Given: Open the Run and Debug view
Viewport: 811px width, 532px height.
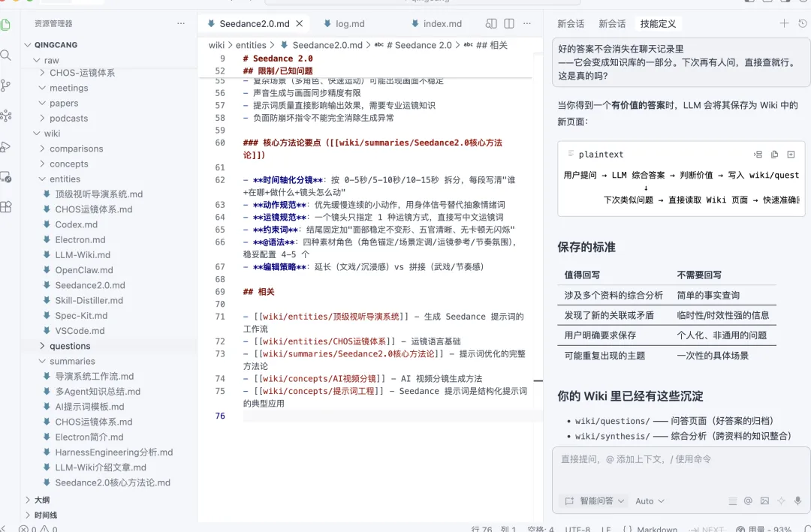Looking at the screenshot, I should point(6,147).
